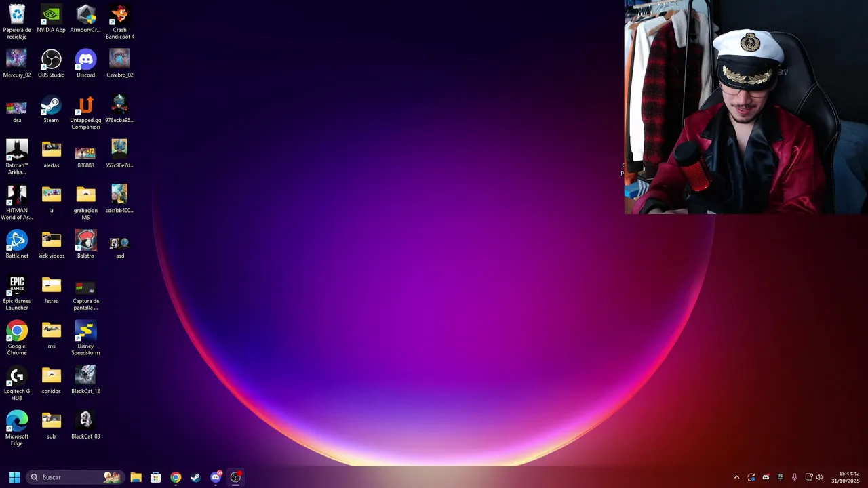Click the Discord system tray icon

(766, 477)
